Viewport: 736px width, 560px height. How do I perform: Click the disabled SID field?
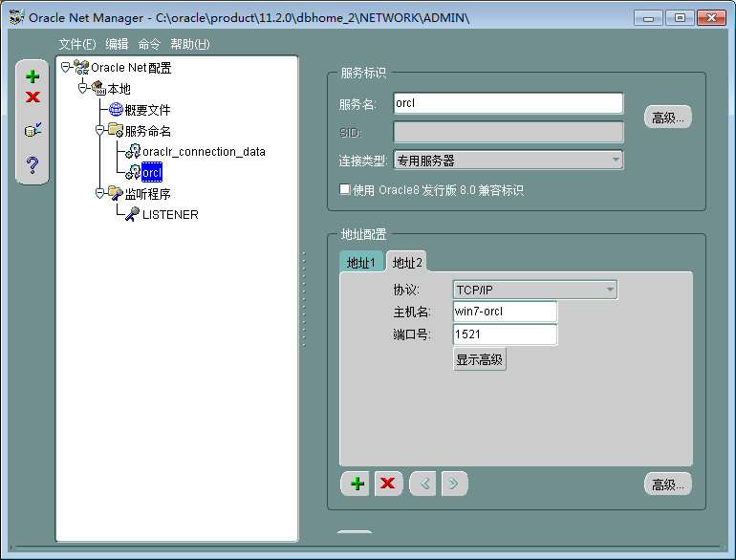tap(509, 132)
